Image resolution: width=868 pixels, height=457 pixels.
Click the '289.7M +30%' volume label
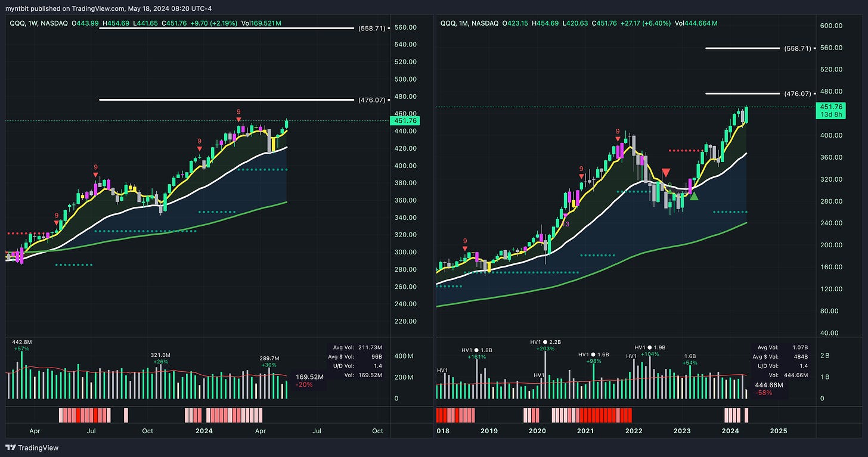tap(269, 362)
